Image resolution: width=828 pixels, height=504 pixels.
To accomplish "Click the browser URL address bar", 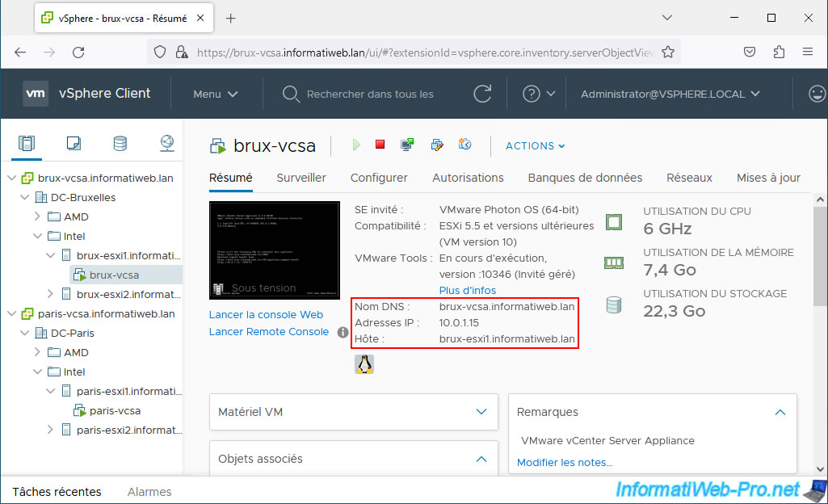I will coord(425,52).
